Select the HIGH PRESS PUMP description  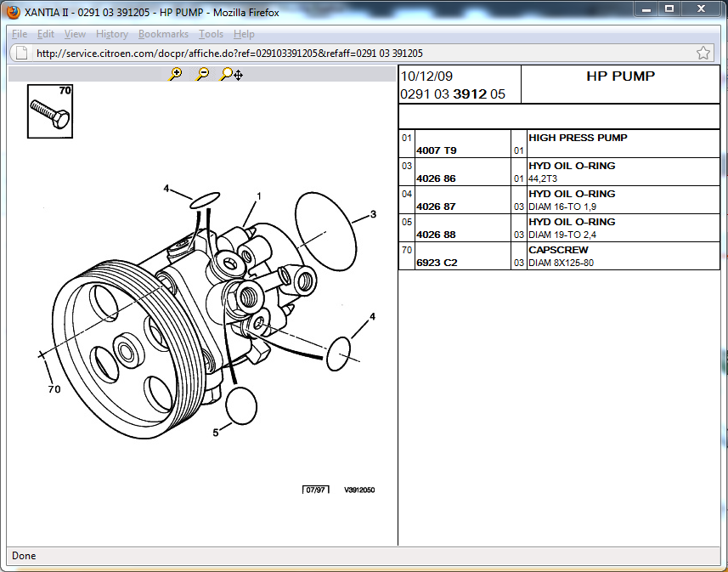click(x=578, y=138)
